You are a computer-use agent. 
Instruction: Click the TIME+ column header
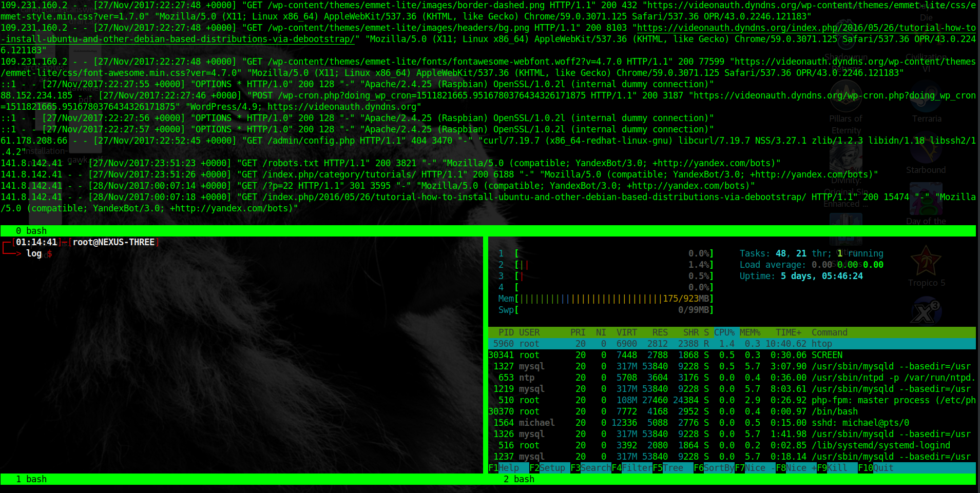pyautogui.click(x=788, y=332)
